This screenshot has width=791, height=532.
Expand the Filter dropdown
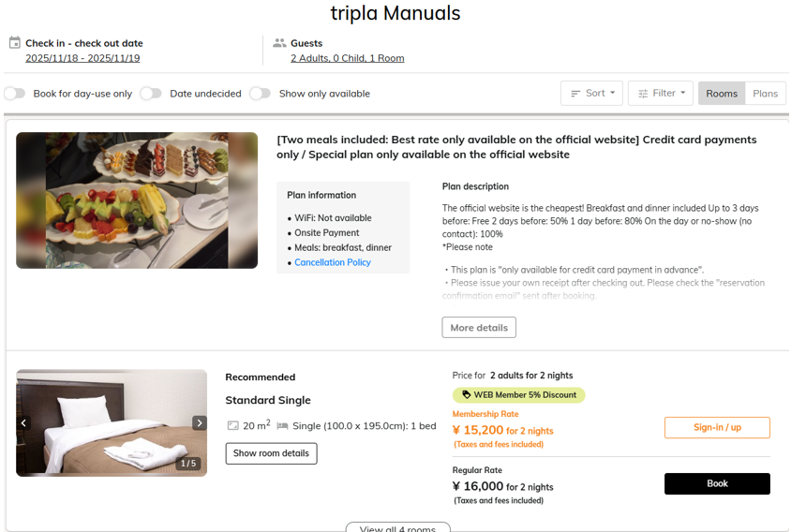click(x=660, y=94)
